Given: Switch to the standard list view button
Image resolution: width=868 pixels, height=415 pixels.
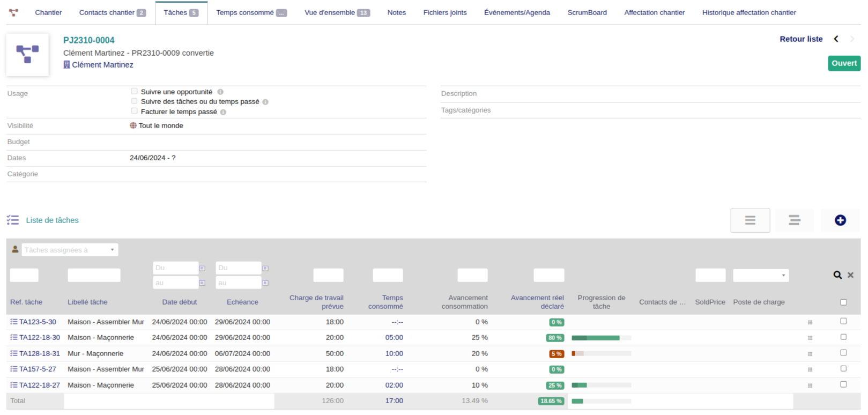Looking at the screenshot, I should click(x=750, y=220).
